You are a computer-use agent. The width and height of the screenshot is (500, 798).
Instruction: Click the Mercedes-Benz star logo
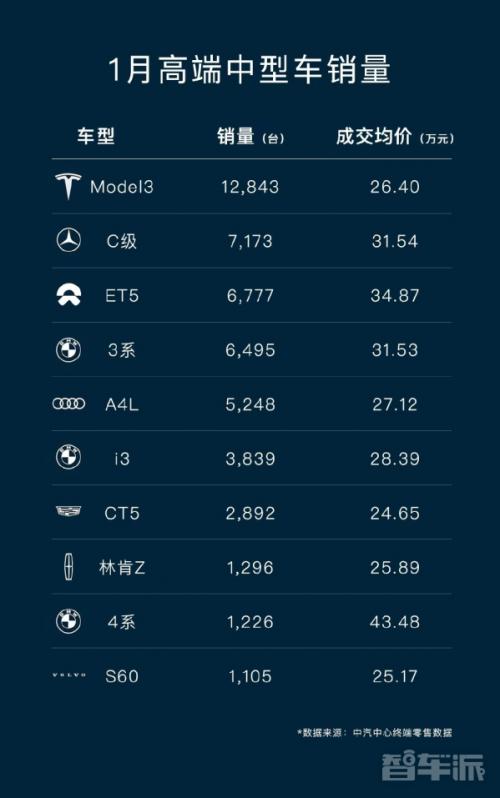[x=68, y=240]
